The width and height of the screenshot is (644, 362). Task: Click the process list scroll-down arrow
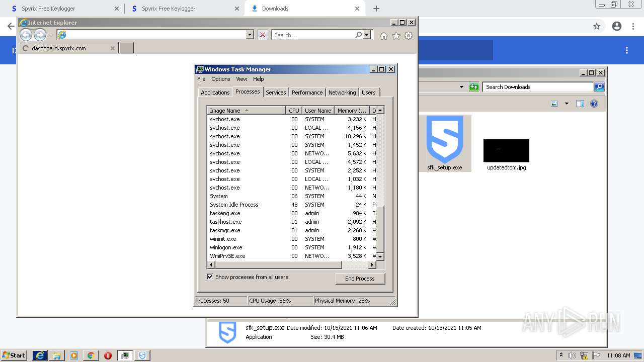coord(380,256)
